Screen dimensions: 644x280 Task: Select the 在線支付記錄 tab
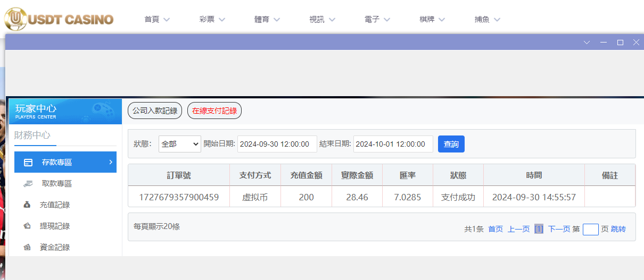(x=214, y=111)
